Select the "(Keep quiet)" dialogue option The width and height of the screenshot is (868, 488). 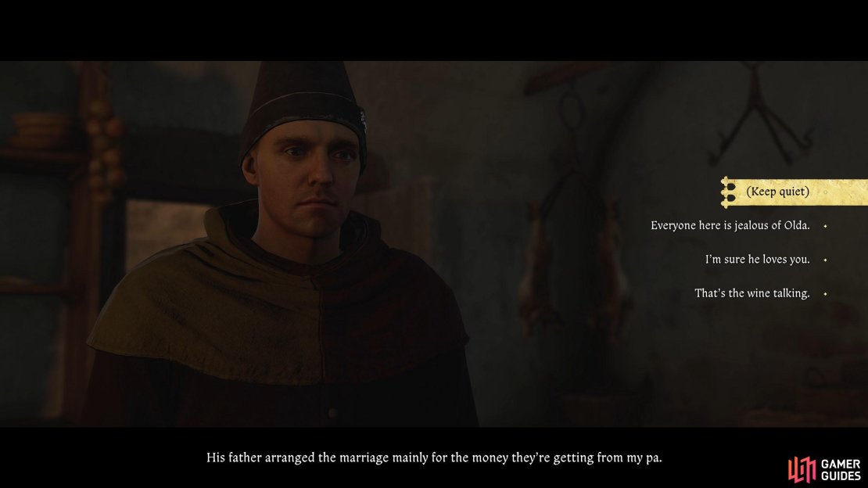pyautogui.click(x=794, y=192)
